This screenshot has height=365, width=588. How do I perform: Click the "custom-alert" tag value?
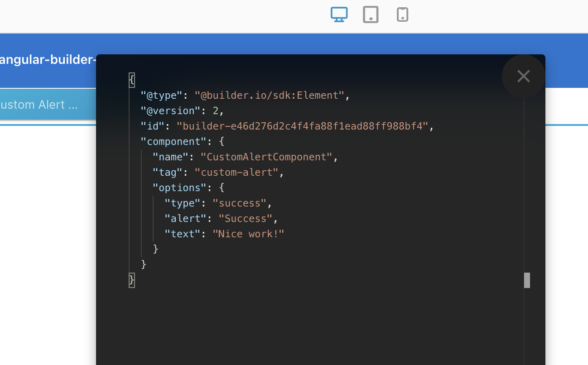click(x=236, y=172)
